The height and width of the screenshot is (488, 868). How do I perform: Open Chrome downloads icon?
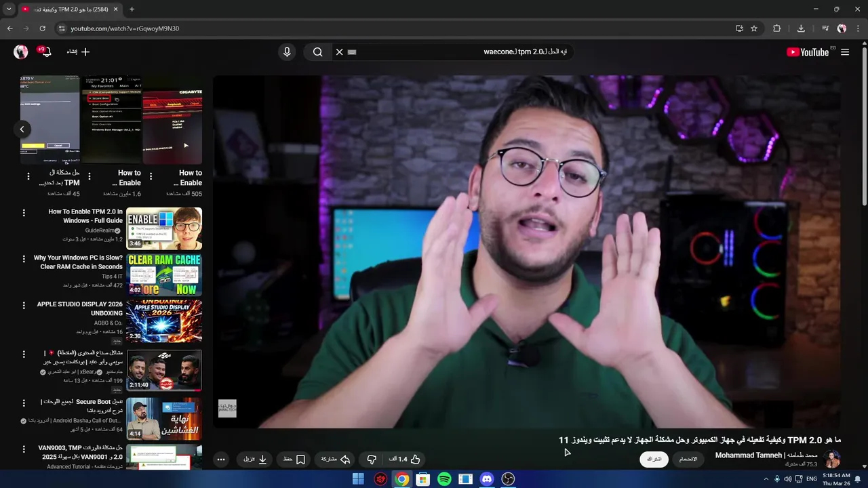tap(801, 28)
